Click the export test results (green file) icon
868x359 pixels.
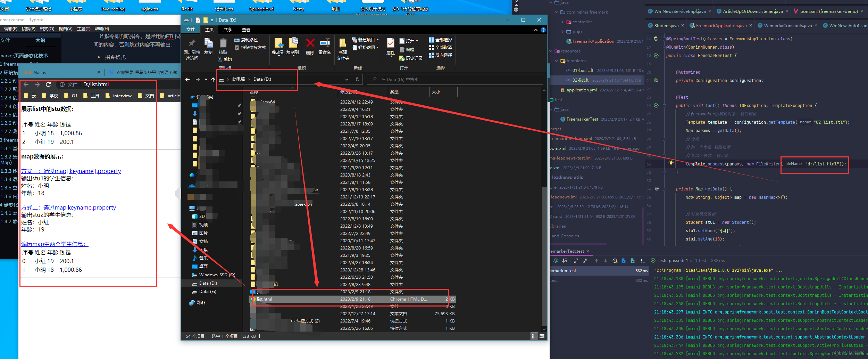[x=633, y=261]
